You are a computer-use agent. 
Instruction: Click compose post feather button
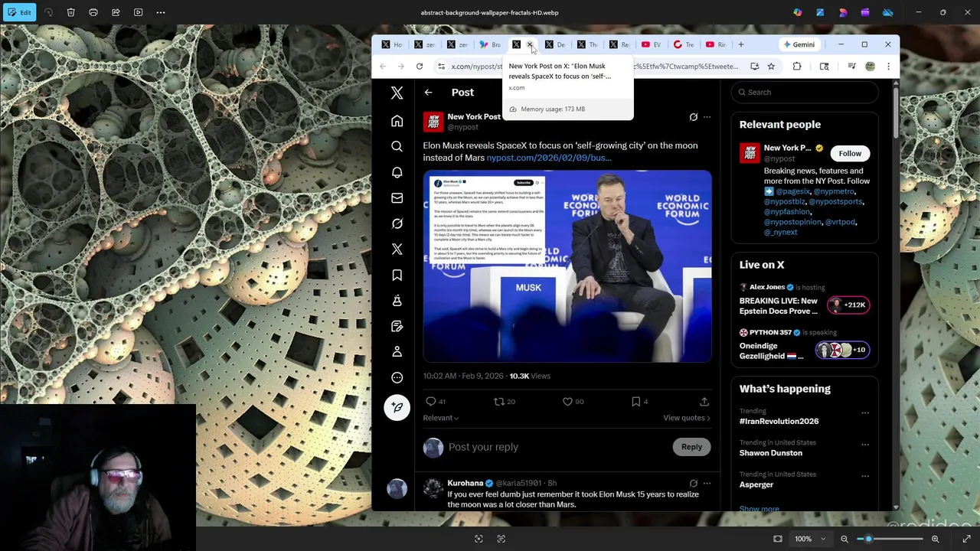pos(397,407)
